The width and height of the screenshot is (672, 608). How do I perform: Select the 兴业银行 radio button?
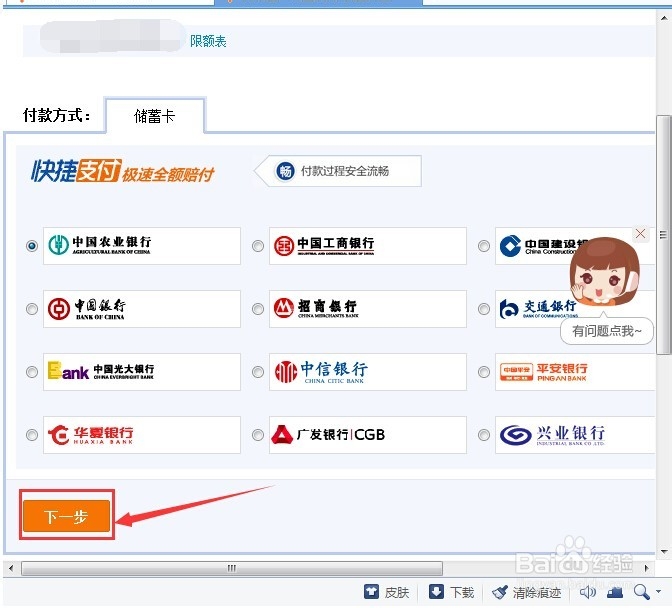pyautogui.click(x=484, y=435)
